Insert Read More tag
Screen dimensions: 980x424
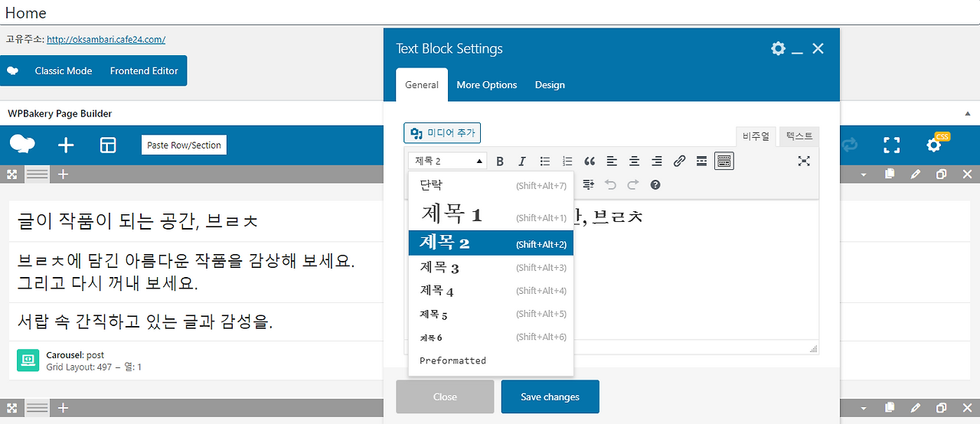point(701,161)
